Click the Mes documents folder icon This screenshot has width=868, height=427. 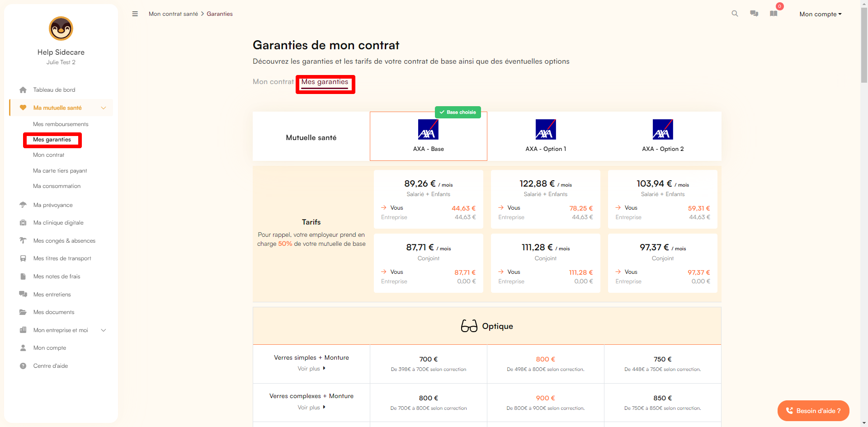point(23,312)
